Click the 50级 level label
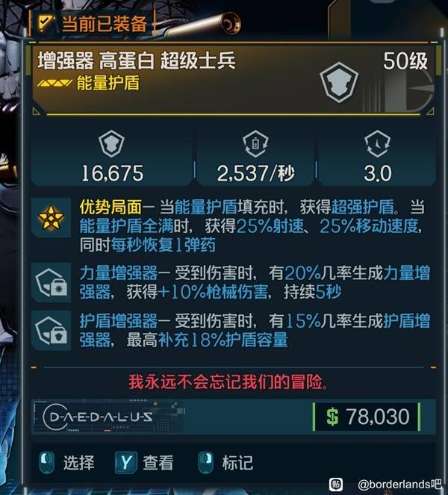Screen dimensions: 448x495 (405, 60)
